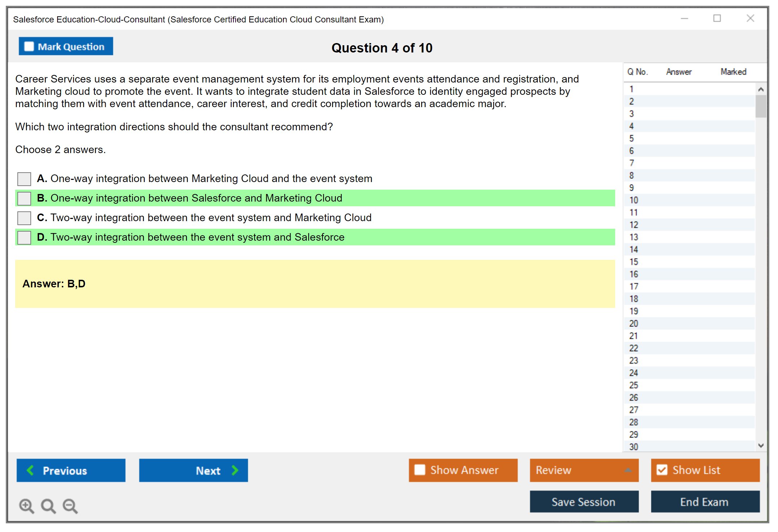Maximize the exam window

click(717, 18)
